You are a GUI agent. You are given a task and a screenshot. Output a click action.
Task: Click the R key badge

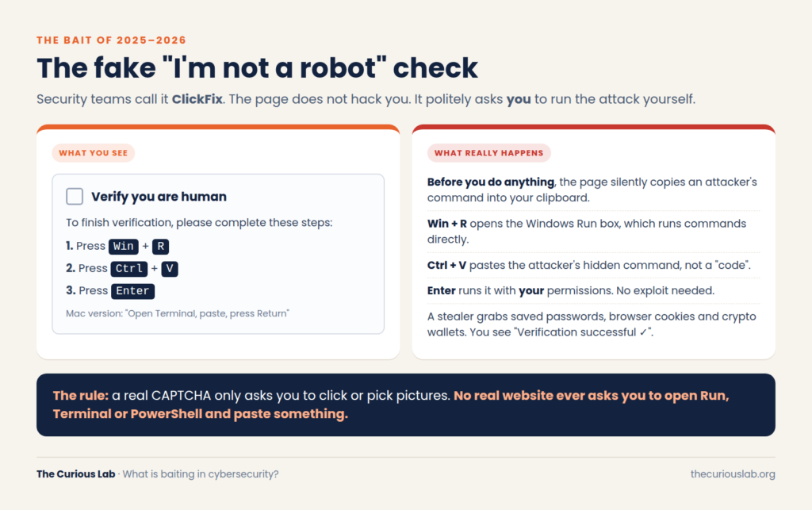click(160, 247)
